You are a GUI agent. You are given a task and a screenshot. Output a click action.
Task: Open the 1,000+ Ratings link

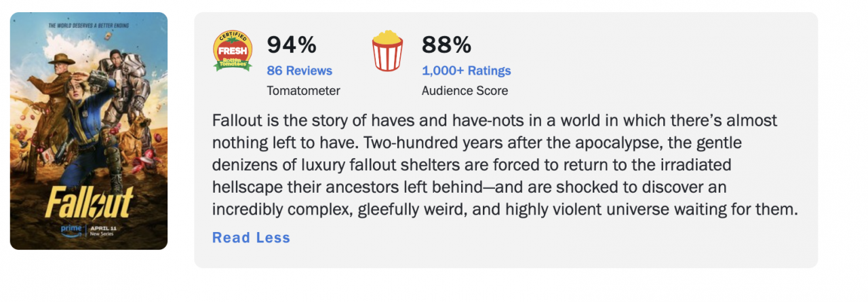(x=466, y=71)
